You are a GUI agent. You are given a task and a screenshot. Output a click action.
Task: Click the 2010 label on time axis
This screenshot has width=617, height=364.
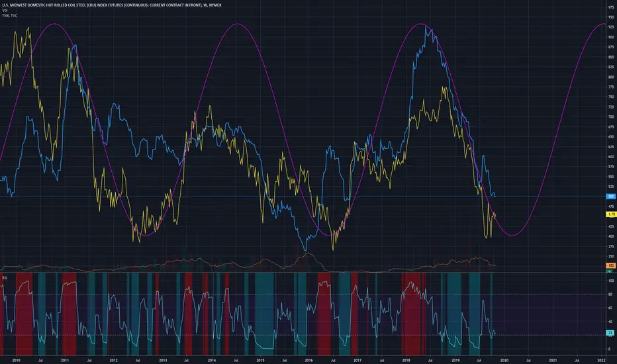[16, 360]
